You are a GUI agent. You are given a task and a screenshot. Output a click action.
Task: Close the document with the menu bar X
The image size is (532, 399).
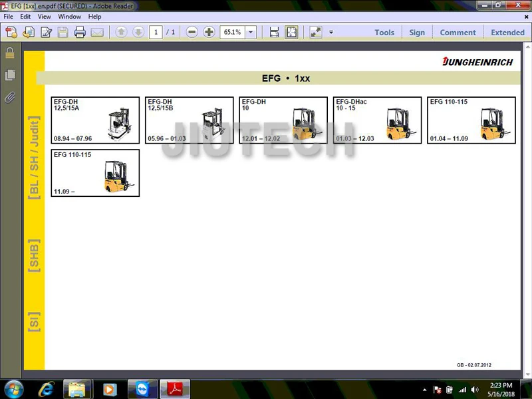tap(526, 17)
